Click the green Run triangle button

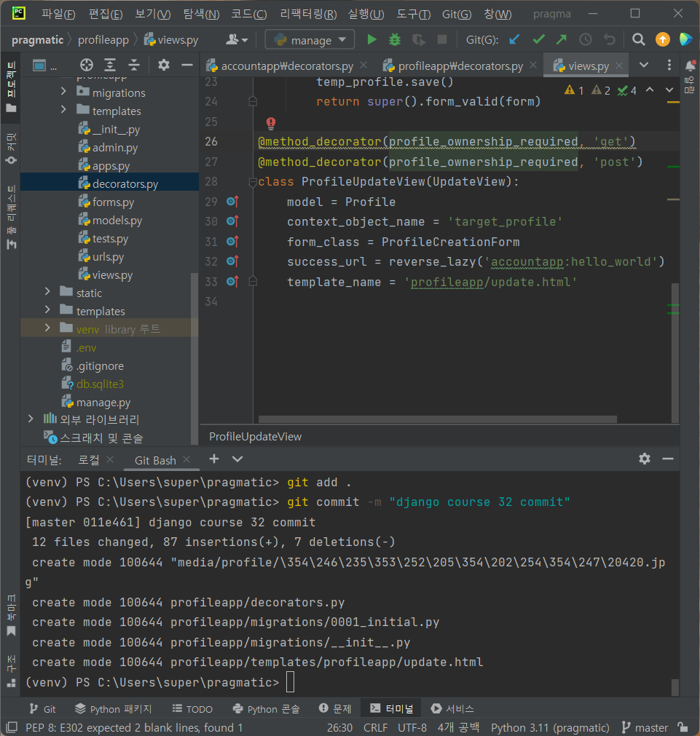tap(372, 40)
